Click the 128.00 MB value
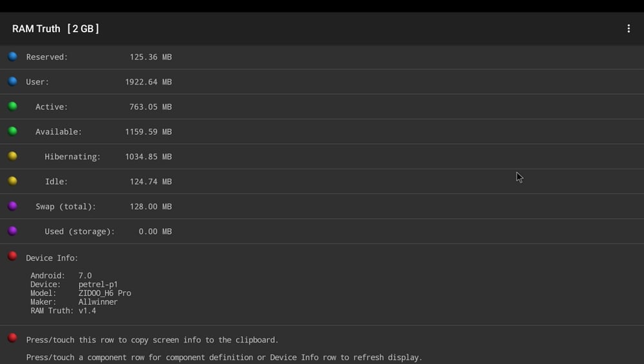The height and width of the screenshot is (364, 644). [x=151, y=207]
